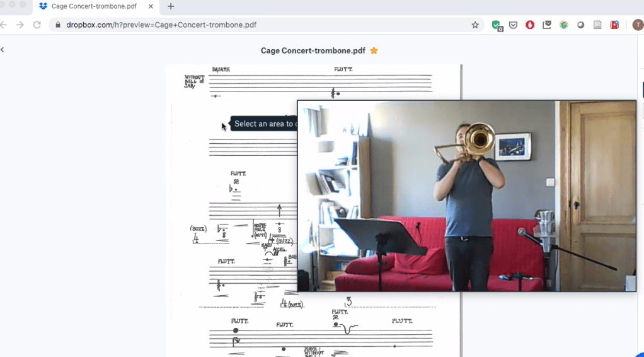644x357 pixels.
Task: Click the browser reload button
Action: [37, 25]
